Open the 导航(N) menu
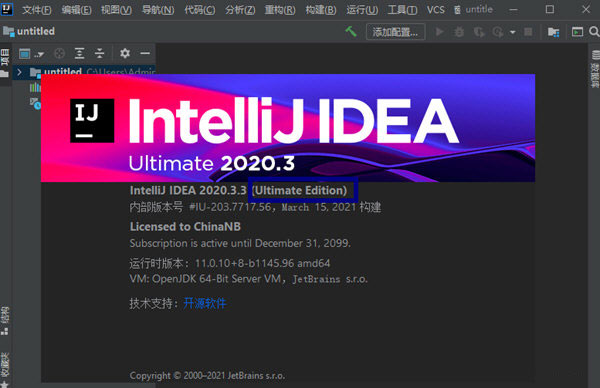 [158, 10]
